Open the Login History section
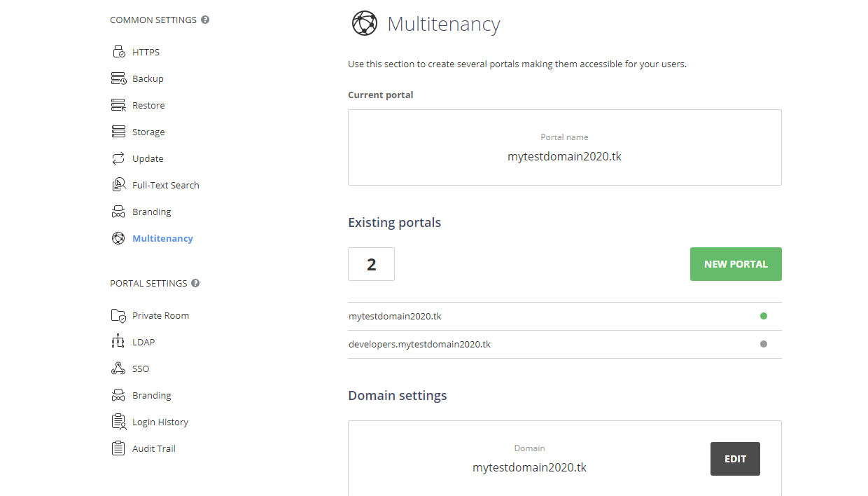868x496 pixels. tap(159, 421)
